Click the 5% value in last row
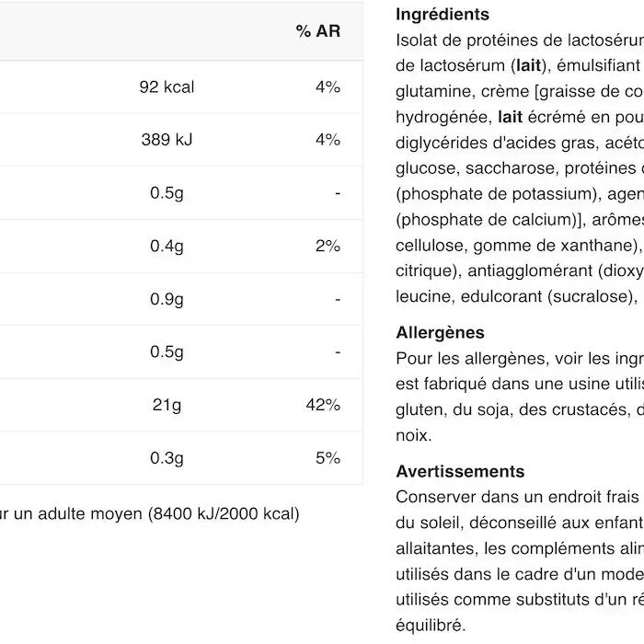 click(328, 458)
